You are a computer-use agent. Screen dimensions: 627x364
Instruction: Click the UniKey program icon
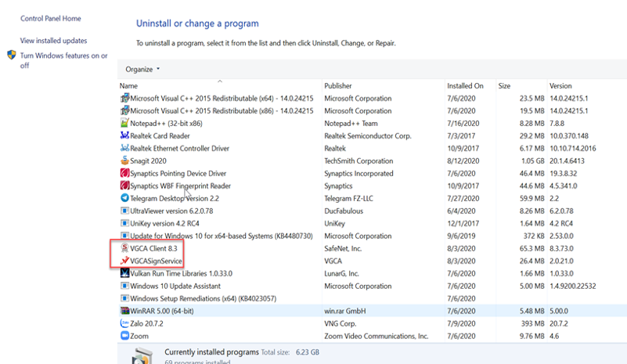point(124,223)
